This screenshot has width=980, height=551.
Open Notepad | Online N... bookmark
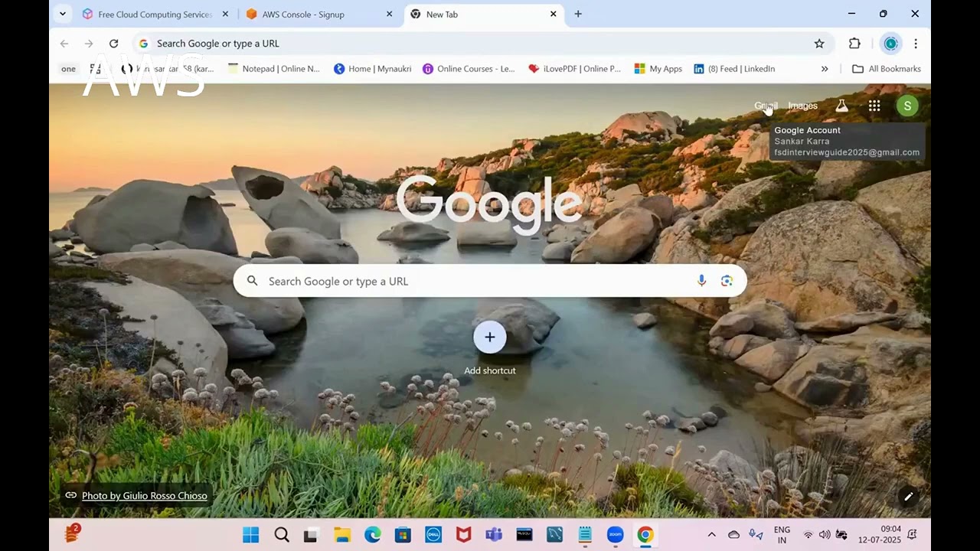pos(274,69)
